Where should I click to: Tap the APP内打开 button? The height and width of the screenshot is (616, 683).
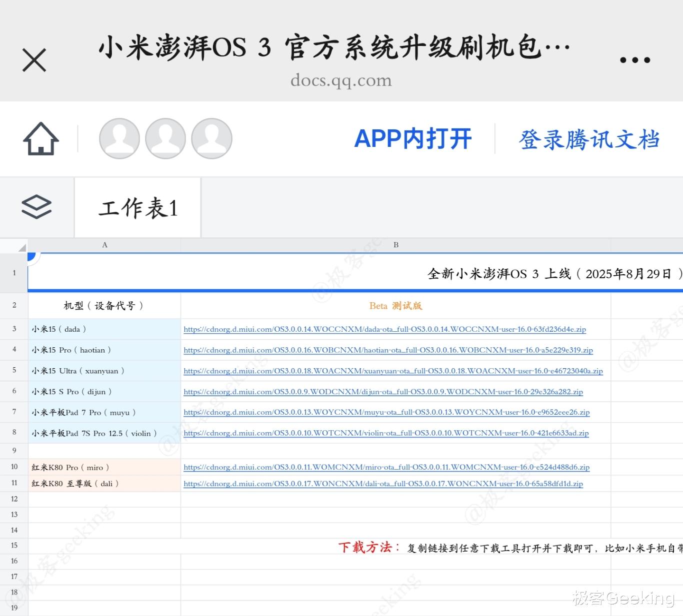coord(413,139)
